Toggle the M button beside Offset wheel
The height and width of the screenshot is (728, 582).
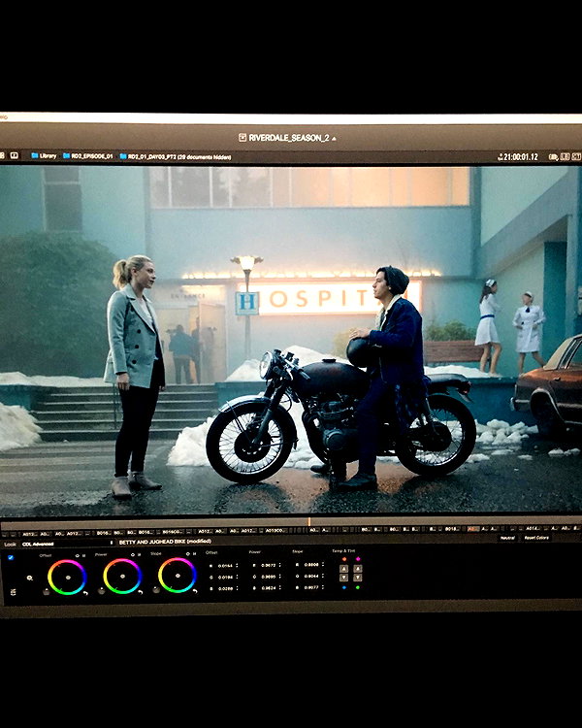[x=84, y=556]
